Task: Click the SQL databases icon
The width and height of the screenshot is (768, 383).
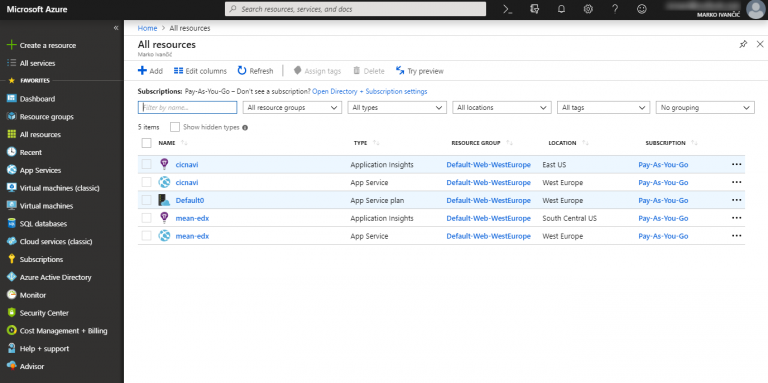Action: [x=11, y=224]
